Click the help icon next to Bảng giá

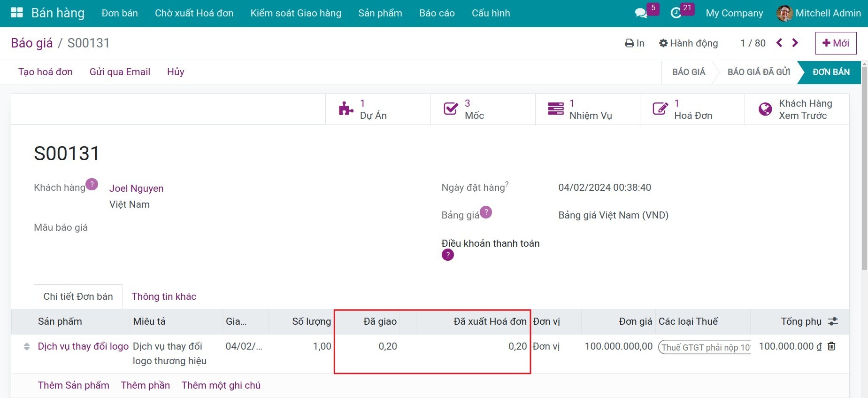tap(486, 212)
